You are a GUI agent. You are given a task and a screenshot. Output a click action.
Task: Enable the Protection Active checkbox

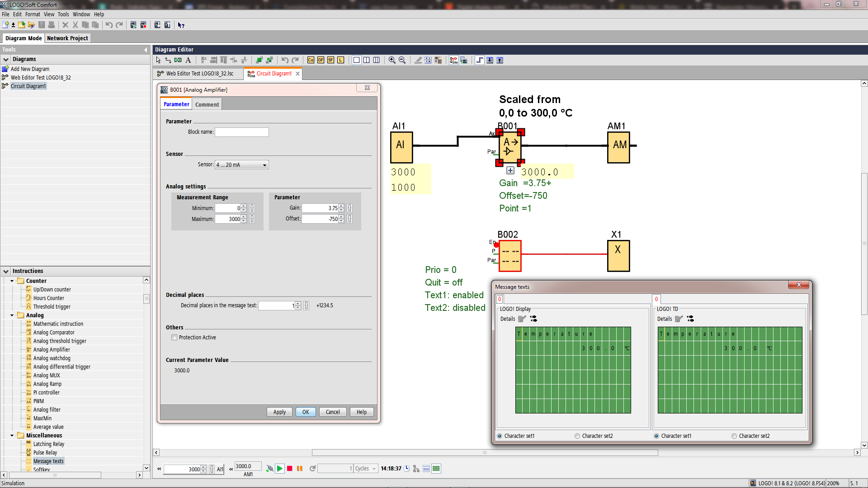point(174,338)
